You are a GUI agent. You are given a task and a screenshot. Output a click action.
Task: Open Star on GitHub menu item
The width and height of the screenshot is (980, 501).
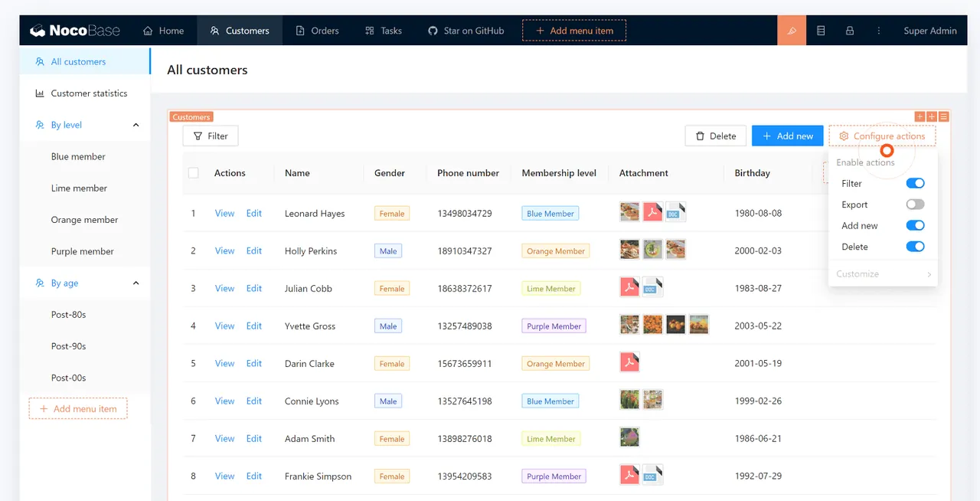tap(466, 31)
